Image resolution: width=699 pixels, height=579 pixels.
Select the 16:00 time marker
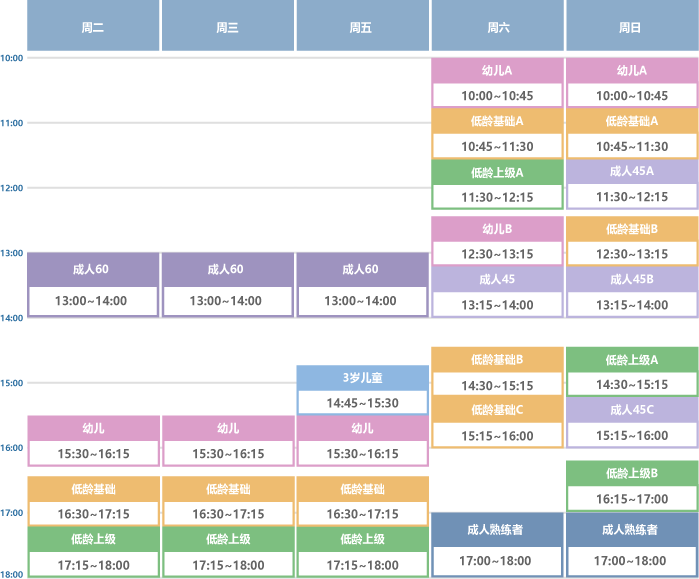point(12,448)
